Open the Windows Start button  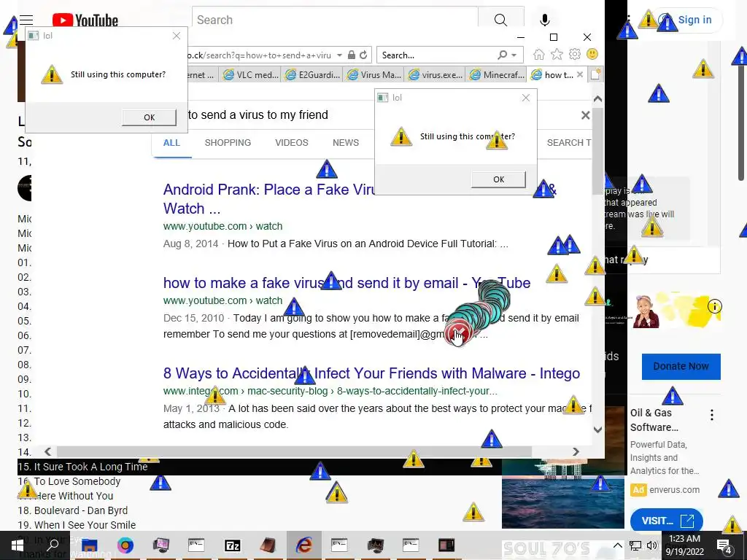pyautogui.click(x=18, y=545)
